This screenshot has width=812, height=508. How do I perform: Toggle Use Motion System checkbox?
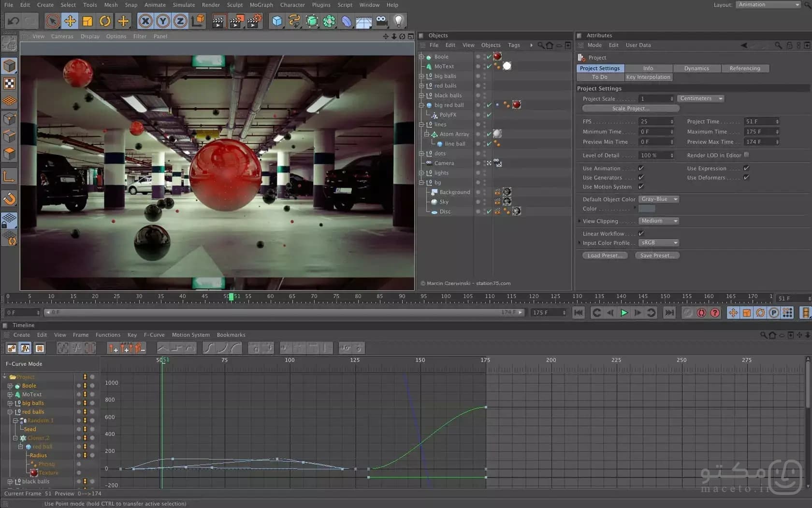tap(641, 187)
